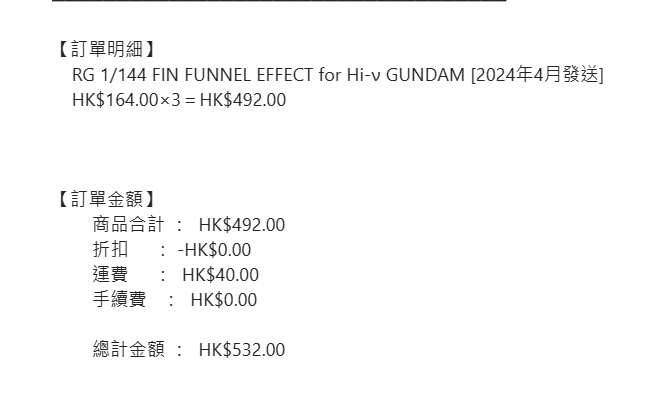Click the horizontal divider line at top
Viewport: 662px width, 397px height.
click(279, 0)
